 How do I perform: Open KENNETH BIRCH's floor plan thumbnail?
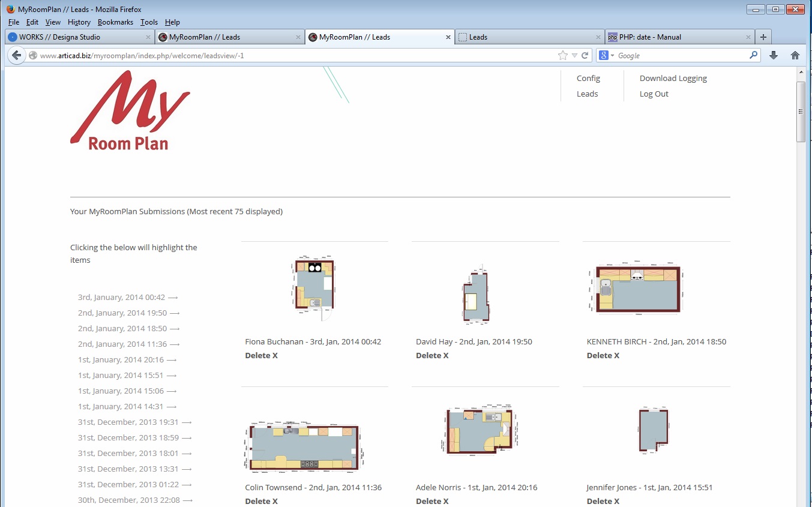(x=637, y=288)
